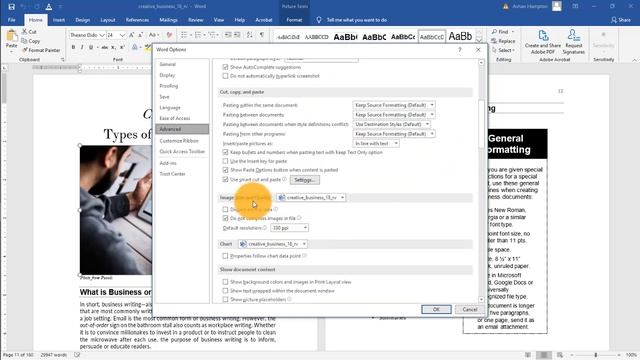
Task: Click Find in the Editing group
Action: 503,31
